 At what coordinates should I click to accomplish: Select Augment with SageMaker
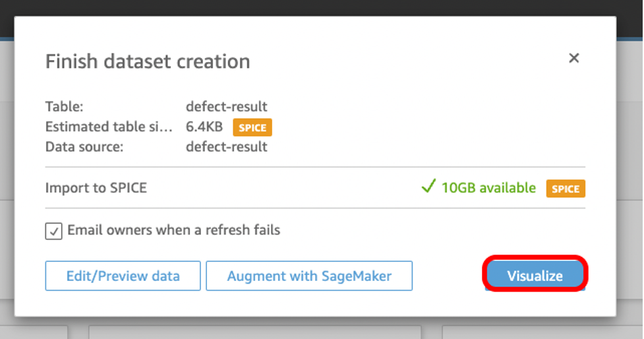coord(309,276)
